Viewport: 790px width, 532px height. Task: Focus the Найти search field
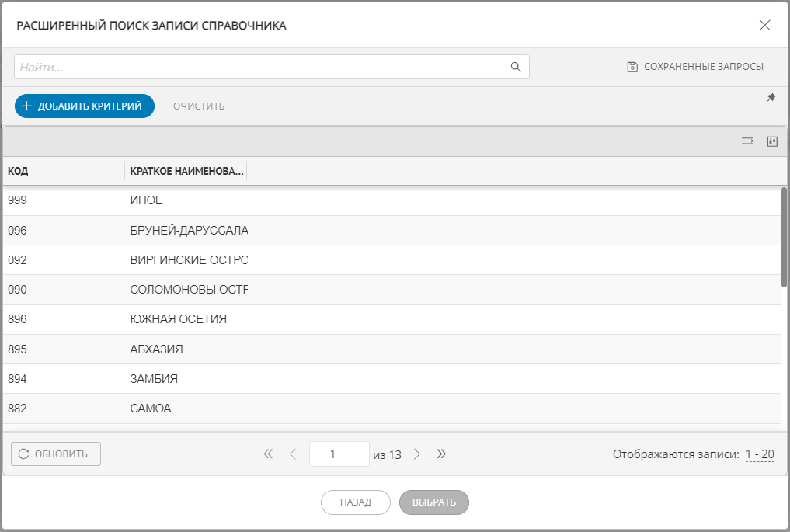coord(256,67)
